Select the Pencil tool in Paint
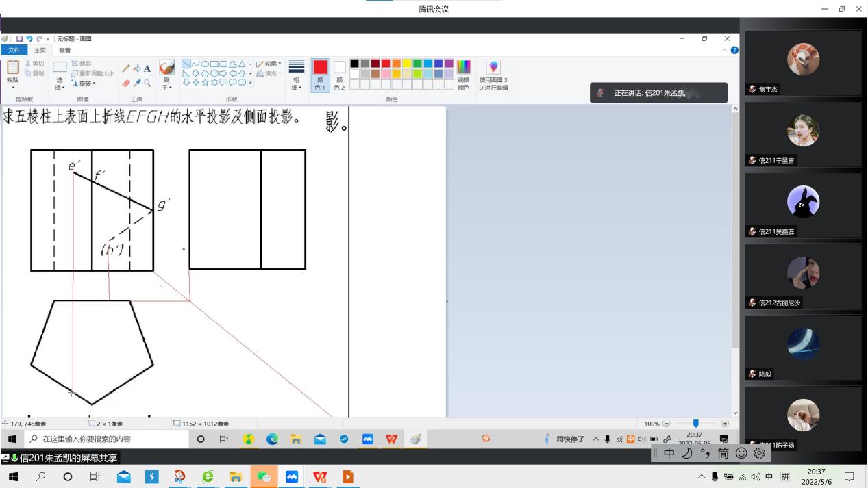This screenshot has height=488, width=868. coord(125,68)
